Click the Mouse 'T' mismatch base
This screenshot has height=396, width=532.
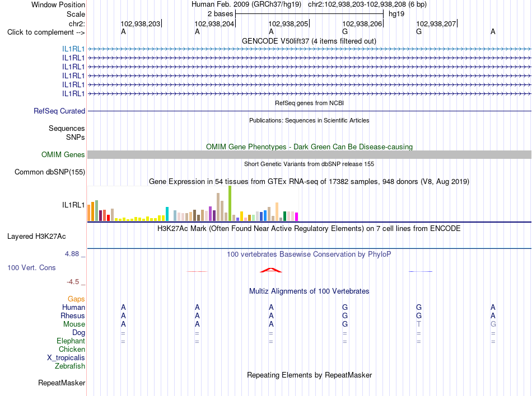pos(419,324)
